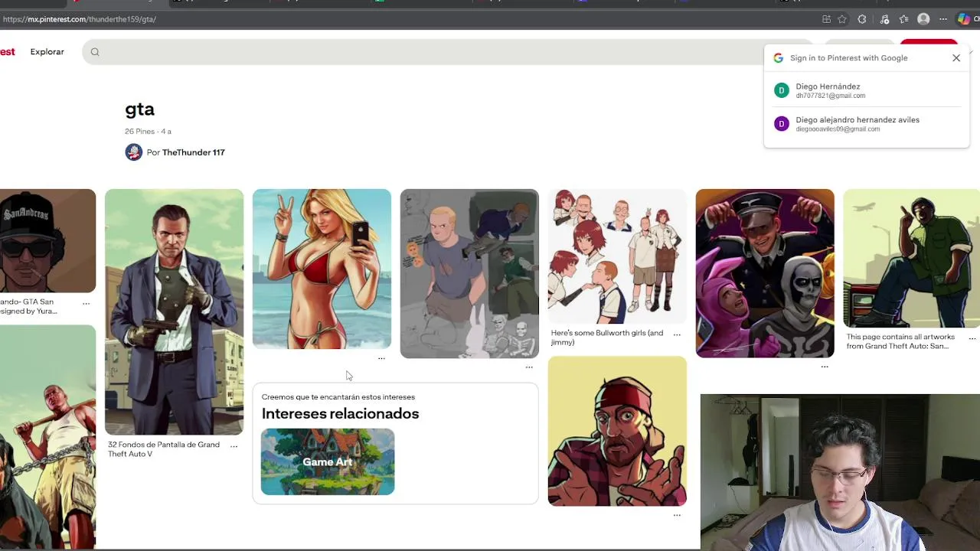
Task: Click the '26 Pines · 4 a' text
Action: click(148, 132)
